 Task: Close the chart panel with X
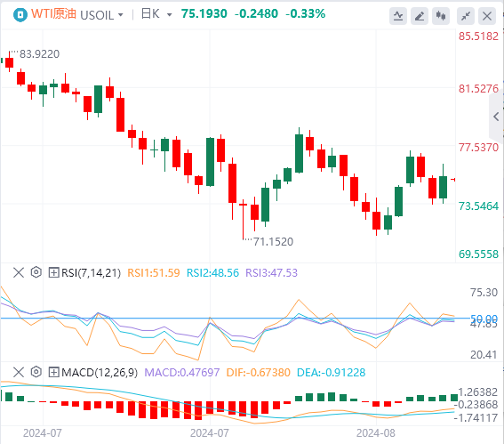click(487, 16)
